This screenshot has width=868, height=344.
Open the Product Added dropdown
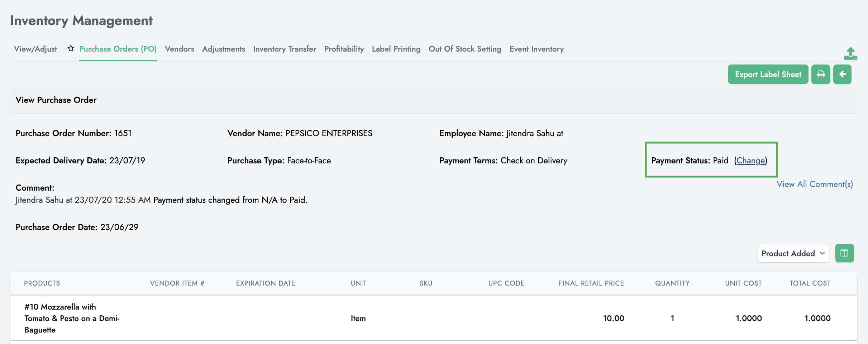point(793,253)
